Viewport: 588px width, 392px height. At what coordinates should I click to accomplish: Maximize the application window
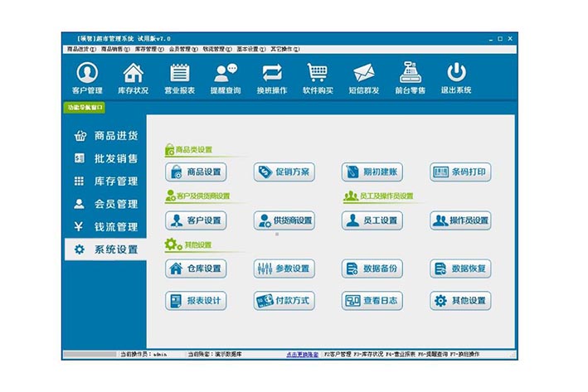tap(500, 39)
